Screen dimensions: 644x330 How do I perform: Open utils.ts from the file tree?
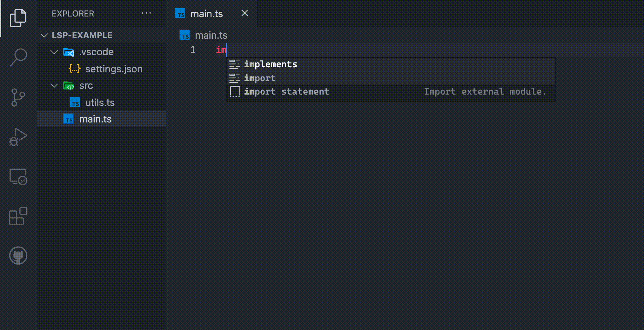tap(100, 102)
